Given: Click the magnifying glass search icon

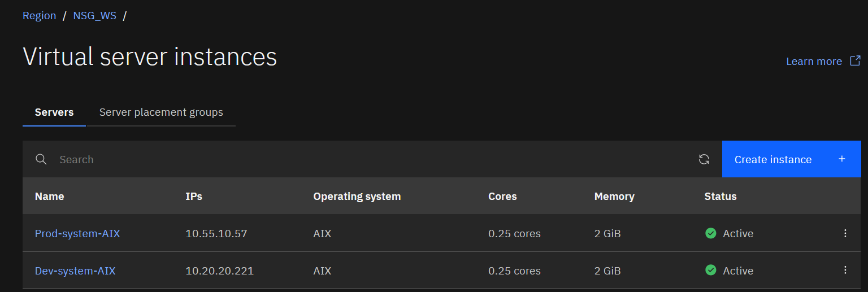Looking at the screenshot, I should click(x=41, y=159).
